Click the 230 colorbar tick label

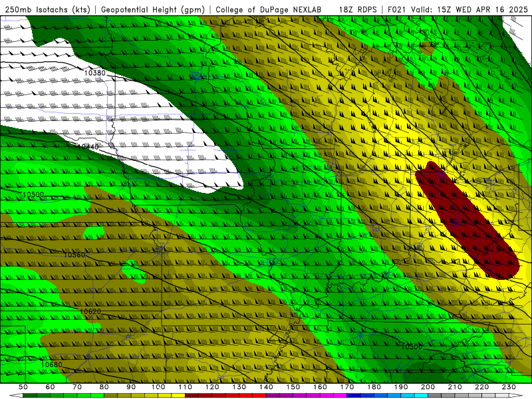pyautogui.click(x=509, y=387)
